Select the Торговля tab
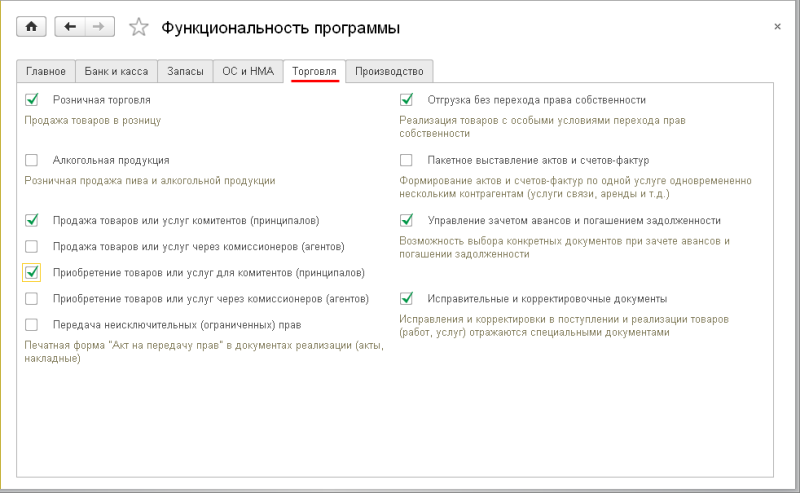 click(314, 71)
